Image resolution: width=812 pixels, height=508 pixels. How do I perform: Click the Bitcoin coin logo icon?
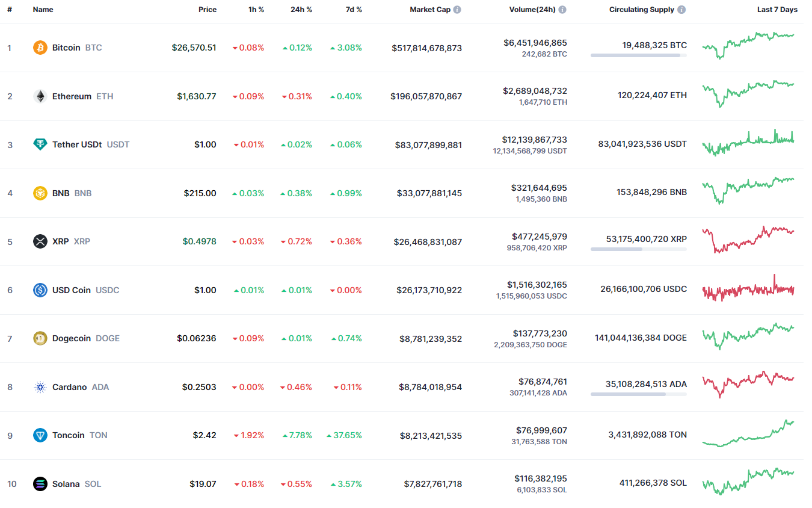pos(40,48)
